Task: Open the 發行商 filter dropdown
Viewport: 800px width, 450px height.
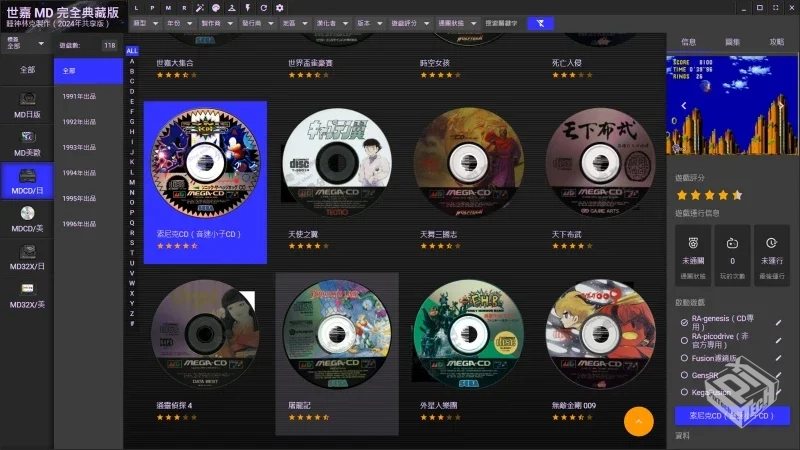Action: (258, 23)
